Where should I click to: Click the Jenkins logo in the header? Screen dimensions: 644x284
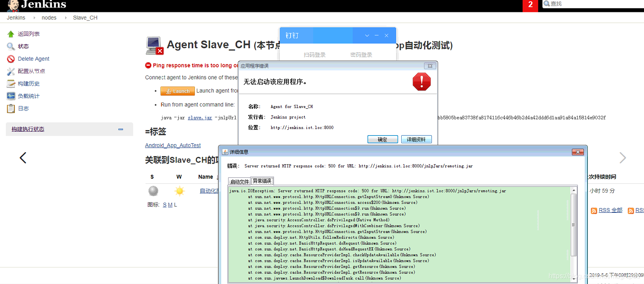[37, 5]
